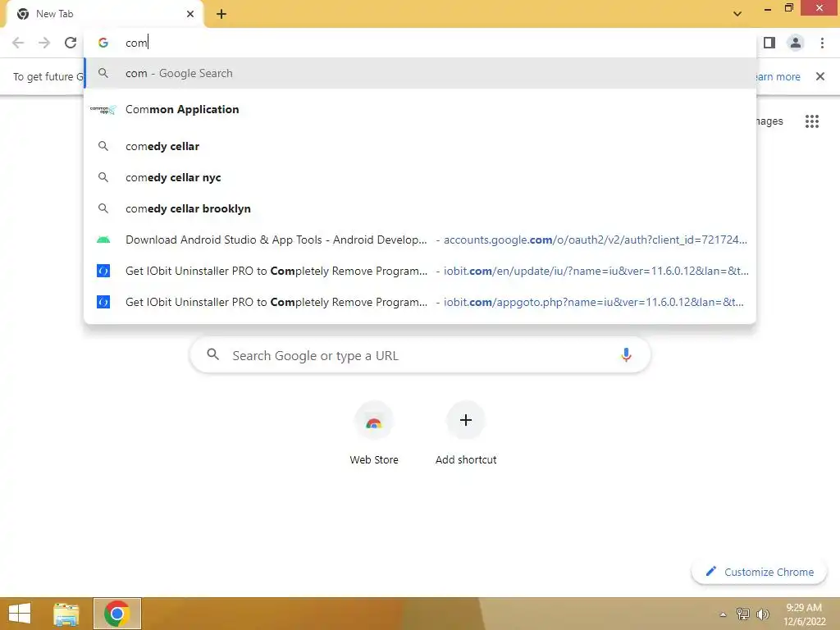Click the Customize Chrome button
This screenshot has height=630, width=840.
tap(760, 572)
